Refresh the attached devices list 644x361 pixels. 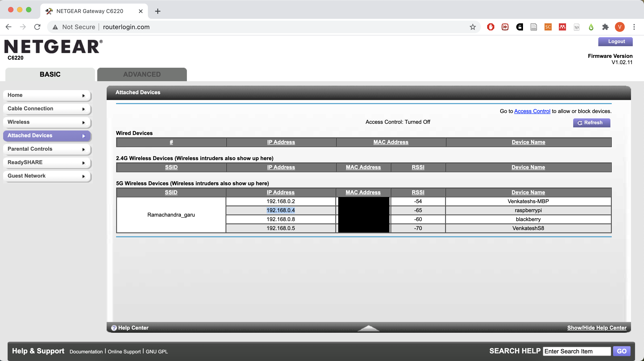tap(592, 123)
